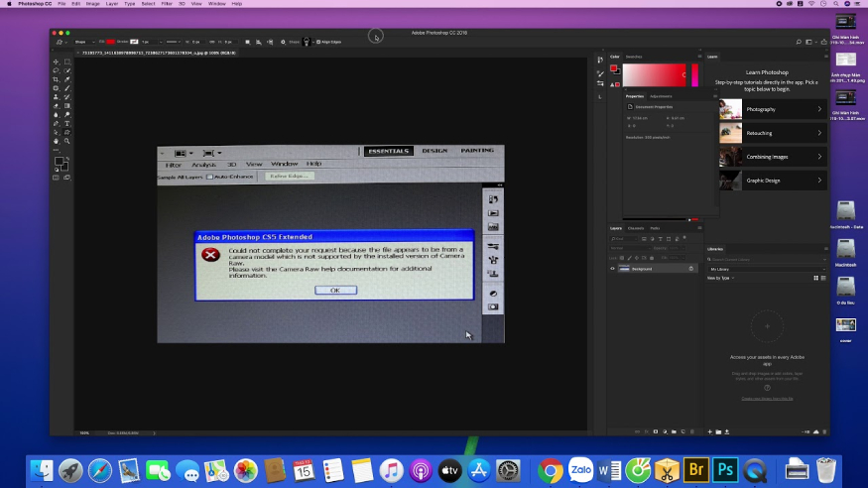Expand Retouching tutorials chevron
This screenshot has width=868, height=488.
(x=819, y=133)
